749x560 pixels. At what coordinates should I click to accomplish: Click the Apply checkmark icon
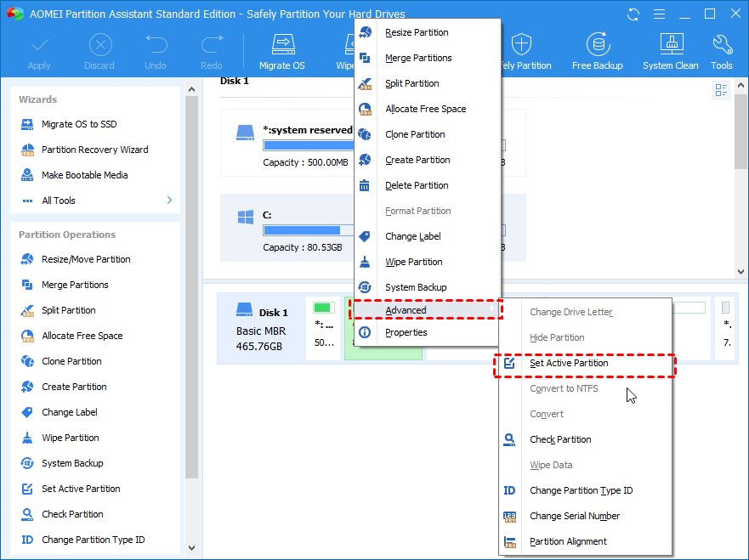40,45
